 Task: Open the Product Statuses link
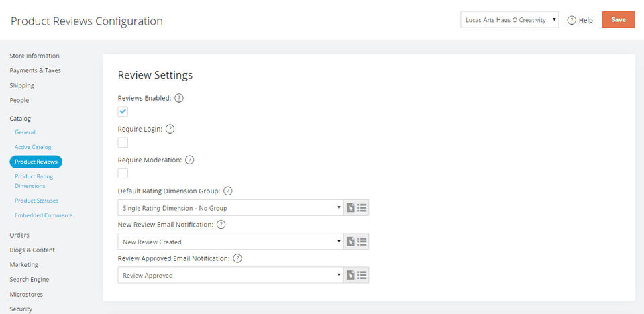[36, 200]
